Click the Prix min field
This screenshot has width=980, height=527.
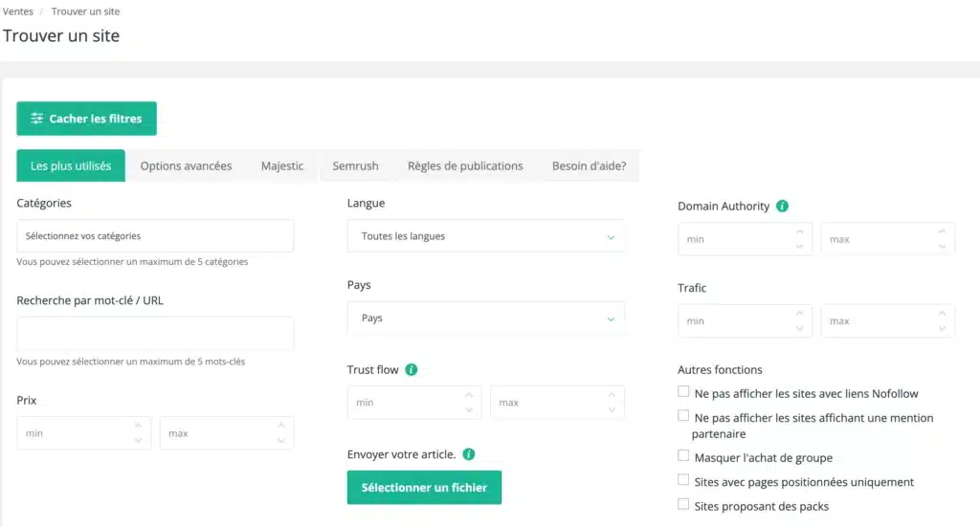84,433
